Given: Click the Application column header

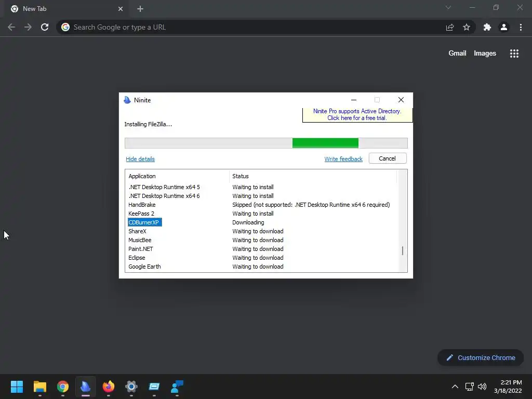Looking at the screenshot, I should (x=177, y=176).
